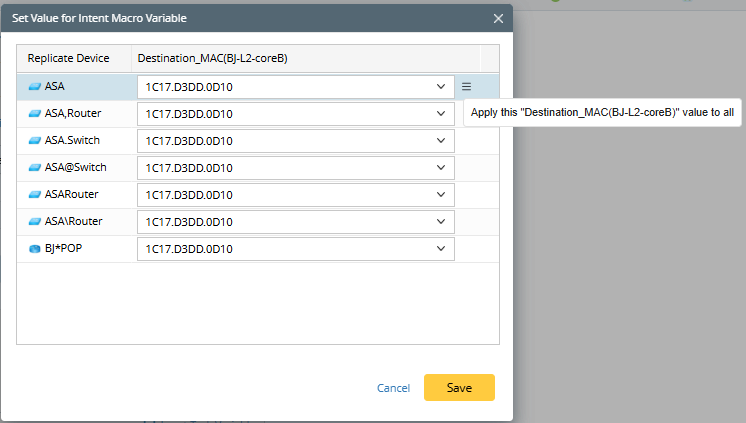Click the ASARouter device icon
Image resolution: width=746 pixels, height=423 pixels.
coord(35,195)
